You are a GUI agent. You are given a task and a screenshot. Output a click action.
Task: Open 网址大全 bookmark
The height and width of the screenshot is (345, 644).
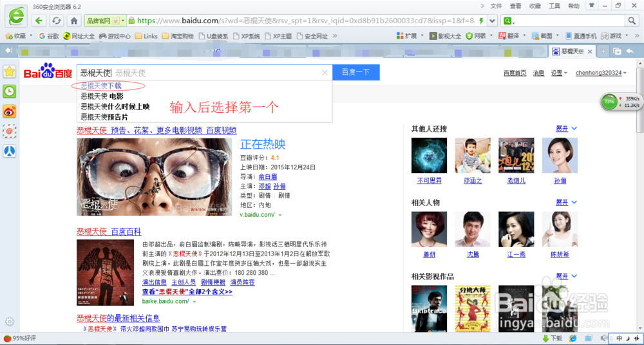[79, 36]
